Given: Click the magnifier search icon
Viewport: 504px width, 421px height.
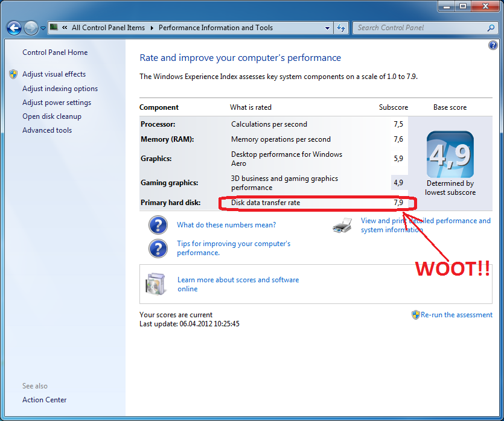Looking at the screenshot, I should [x=491, y=28].
